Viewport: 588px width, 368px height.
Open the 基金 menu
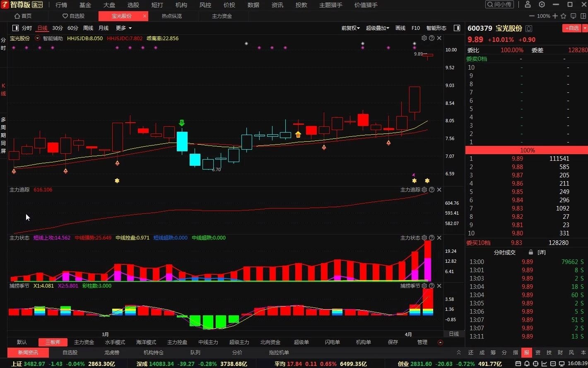pyautogui.click(x=85, y=5)
